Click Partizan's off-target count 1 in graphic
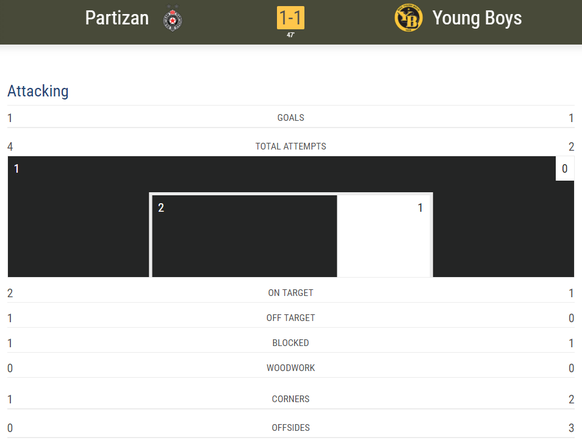Screen dimensions: 582x440 click(x=16, y=169)
